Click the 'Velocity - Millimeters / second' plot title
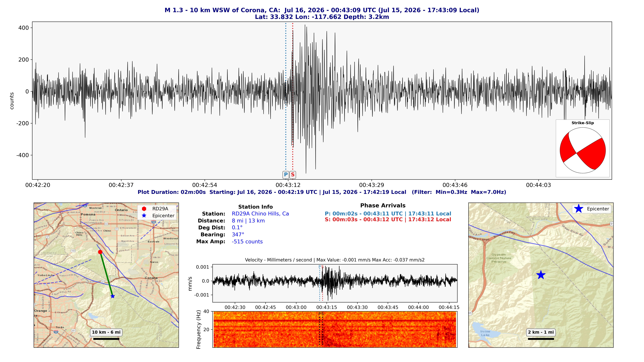Viewport: 644px width, 362px height. [x=335, y=260]
